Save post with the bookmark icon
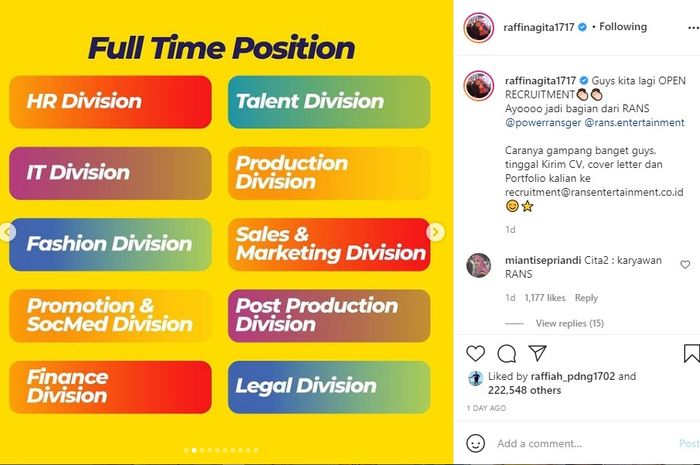Viewport: 700px width, 465px height. (x=692, y=353)
